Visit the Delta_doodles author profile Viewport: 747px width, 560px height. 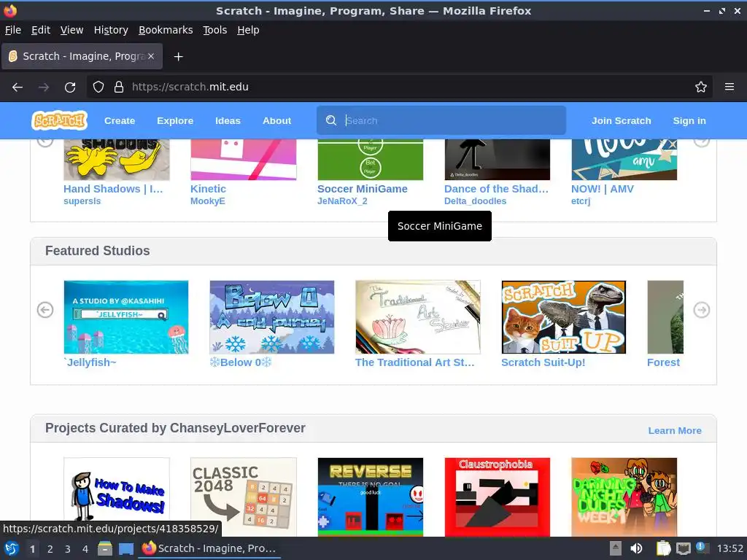coord(476,201)
